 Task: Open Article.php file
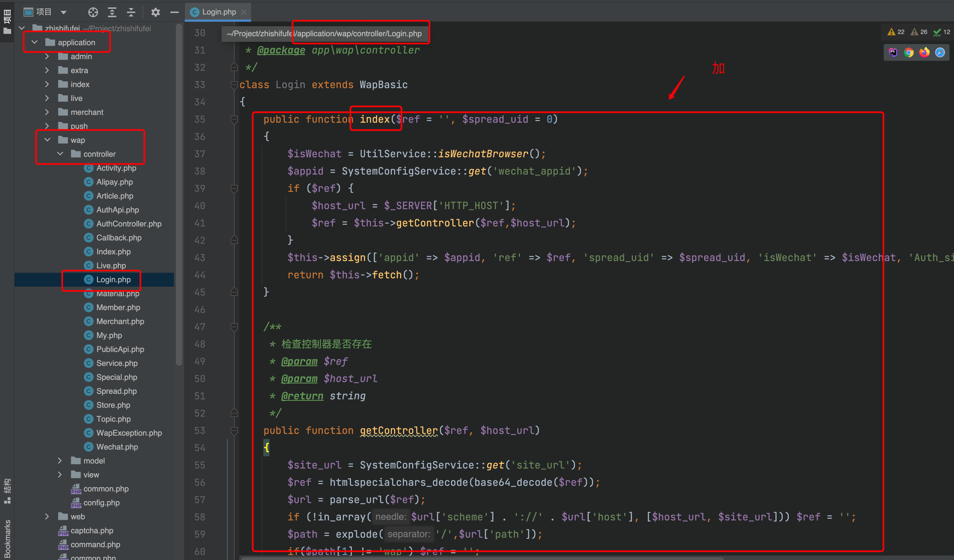tap(108, 196)
